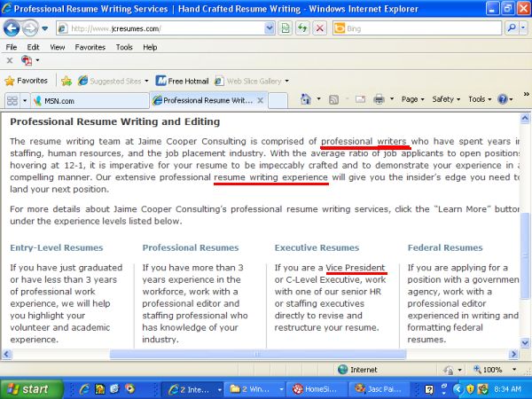The image size is (532, 399).
Task: Open the Help menu
Action: 150,47
